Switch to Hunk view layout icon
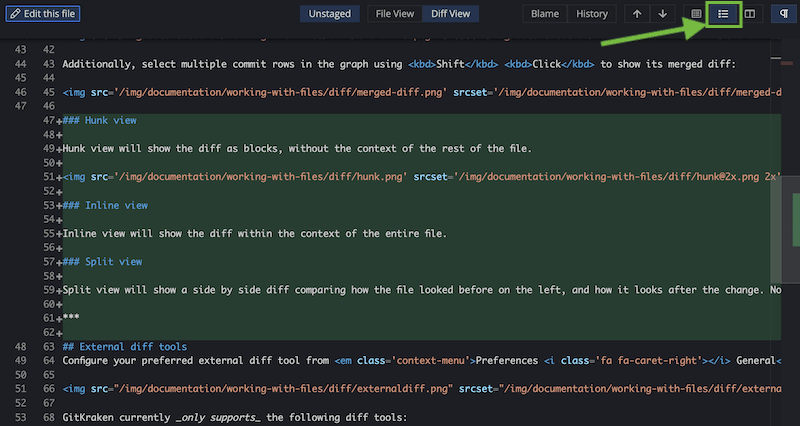 point(697,14)
